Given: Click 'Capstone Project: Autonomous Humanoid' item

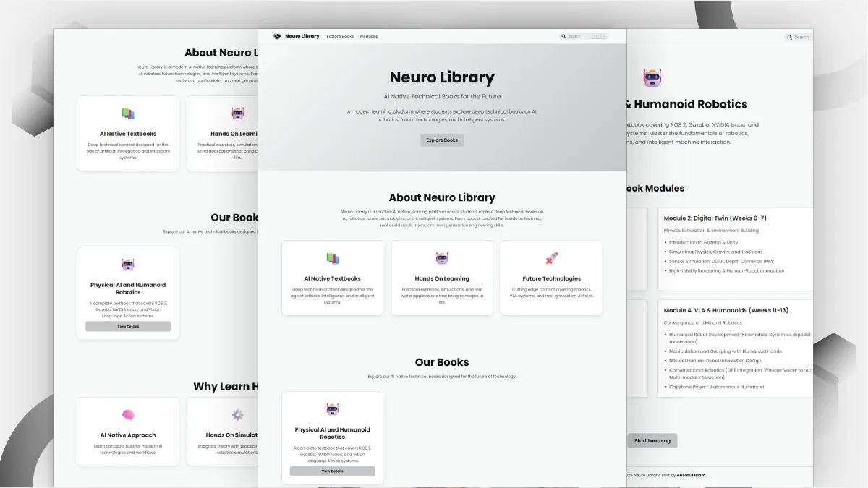Looking at the screenshot, I should click(717, 387).
